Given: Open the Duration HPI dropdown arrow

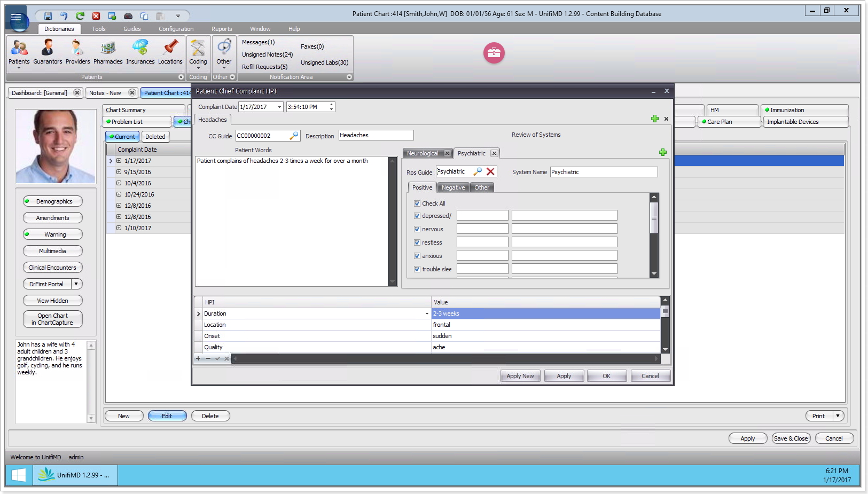Looking at the screenshot, I should [427, 313].
